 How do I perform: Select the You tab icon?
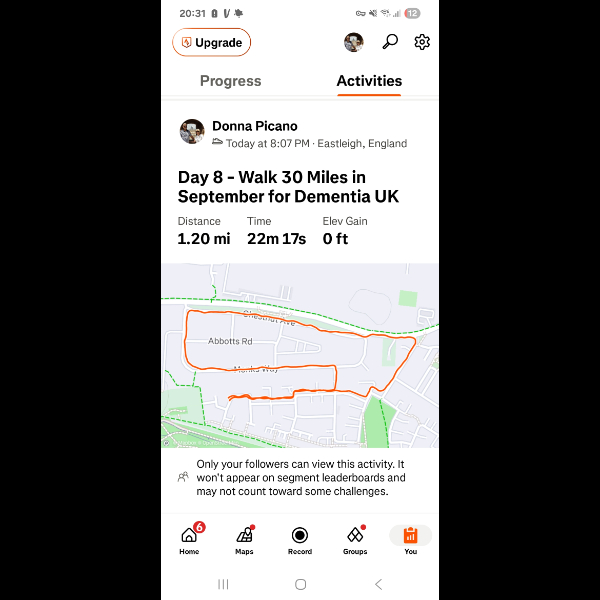[x=411, y=539]
